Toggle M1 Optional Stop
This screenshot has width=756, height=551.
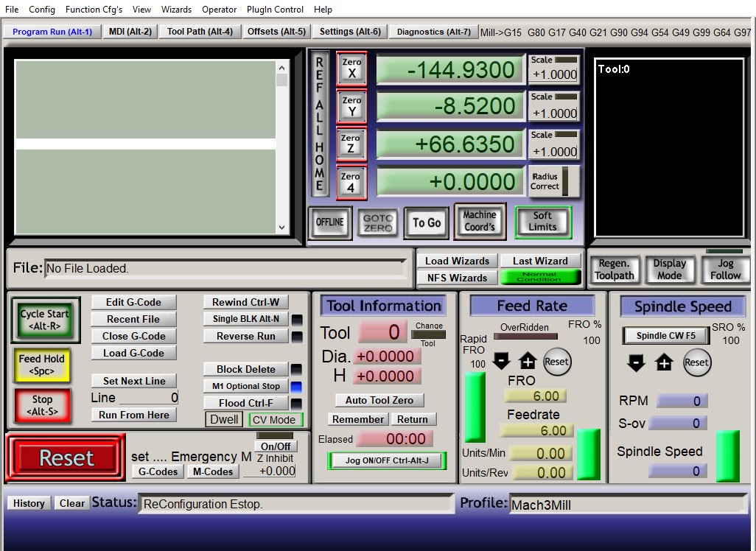click(246, 386)
